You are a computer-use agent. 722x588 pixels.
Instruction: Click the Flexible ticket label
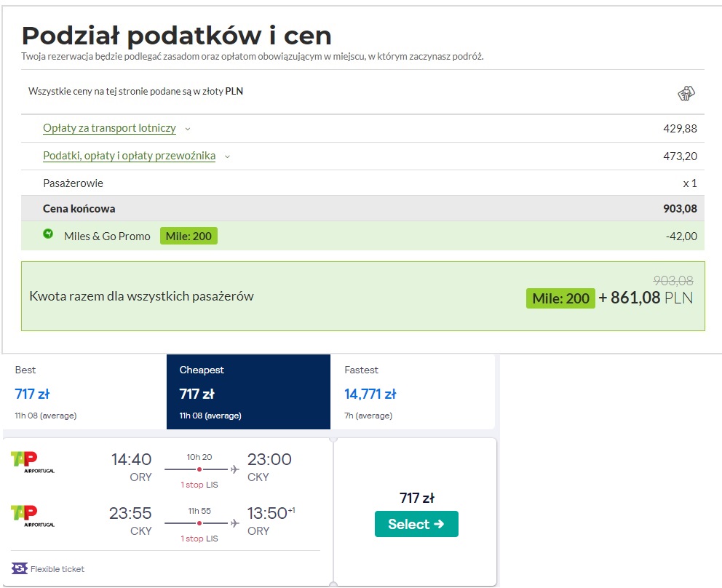pyautogui.click(x=57, y=569)
